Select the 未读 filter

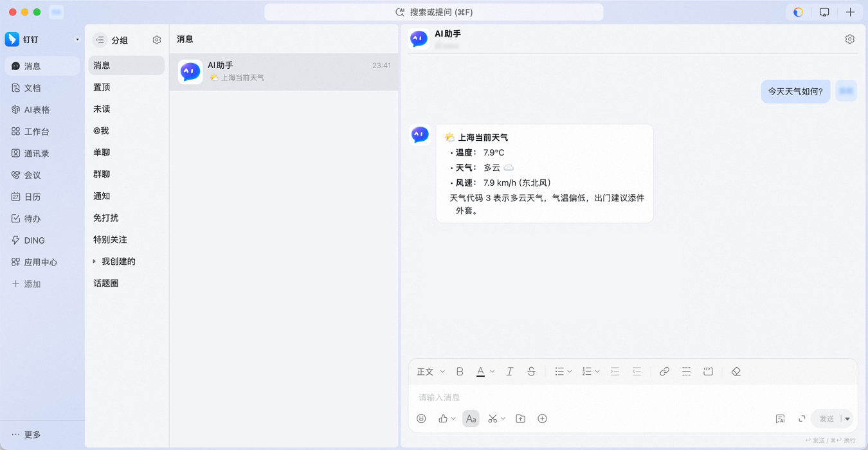pos(102,109)
